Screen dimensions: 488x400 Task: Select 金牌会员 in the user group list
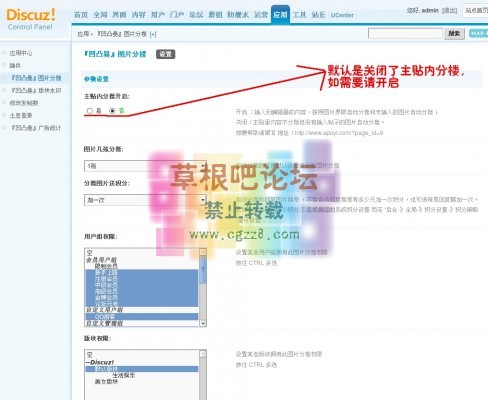click(142, 297)
